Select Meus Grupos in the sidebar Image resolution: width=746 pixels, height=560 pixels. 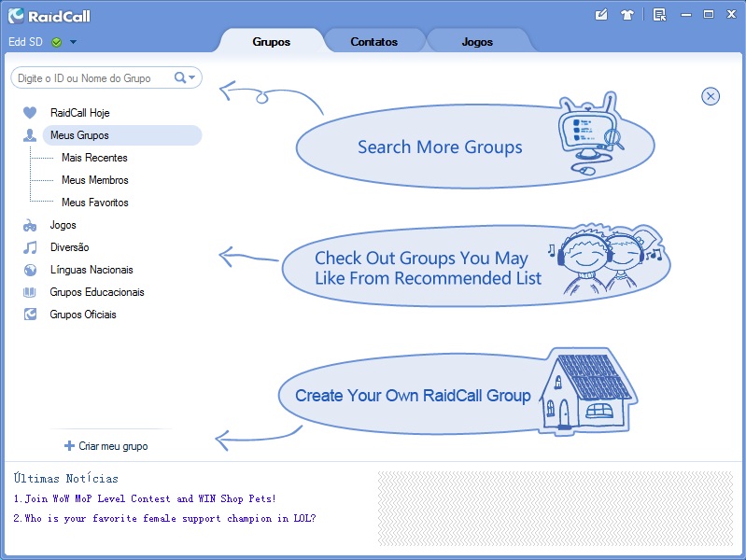[79, 135]
